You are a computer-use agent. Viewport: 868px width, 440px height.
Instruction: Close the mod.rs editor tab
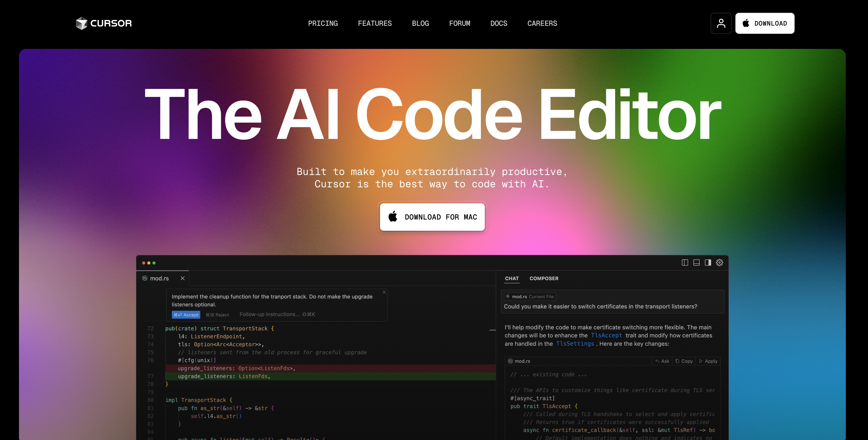coord(183,278)
